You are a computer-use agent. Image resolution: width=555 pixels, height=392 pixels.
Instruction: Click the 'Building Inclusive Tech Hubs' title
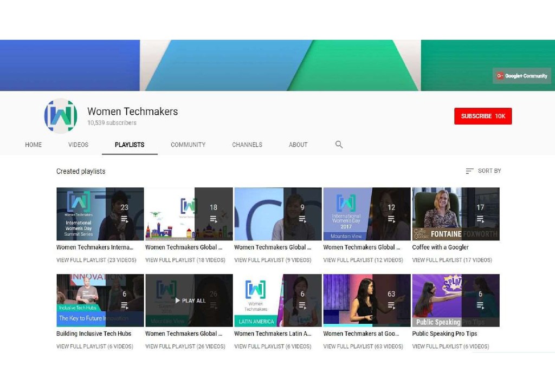point(94,334)
